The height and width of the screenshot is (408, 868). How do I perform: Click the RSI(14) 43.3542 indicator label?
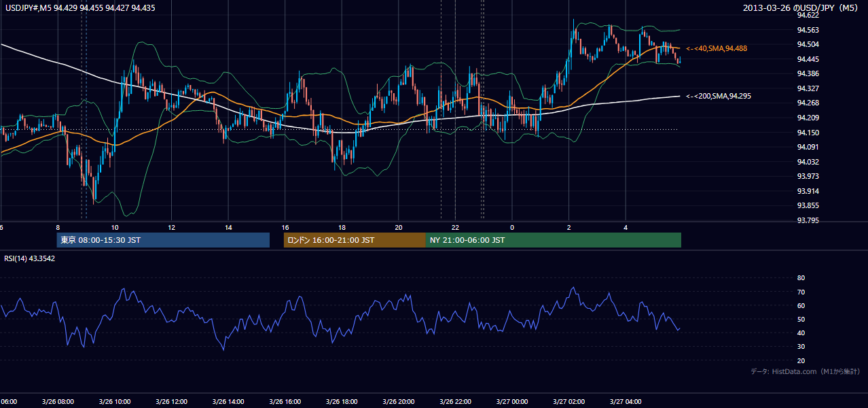30,258
